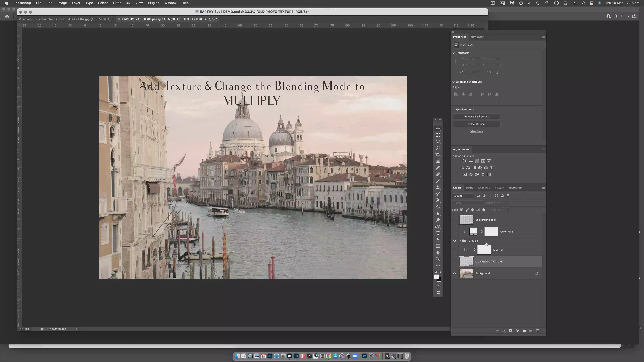Expand the Group 1 folder
Viewport: 644px width, 362px height.
coord(460,241)
